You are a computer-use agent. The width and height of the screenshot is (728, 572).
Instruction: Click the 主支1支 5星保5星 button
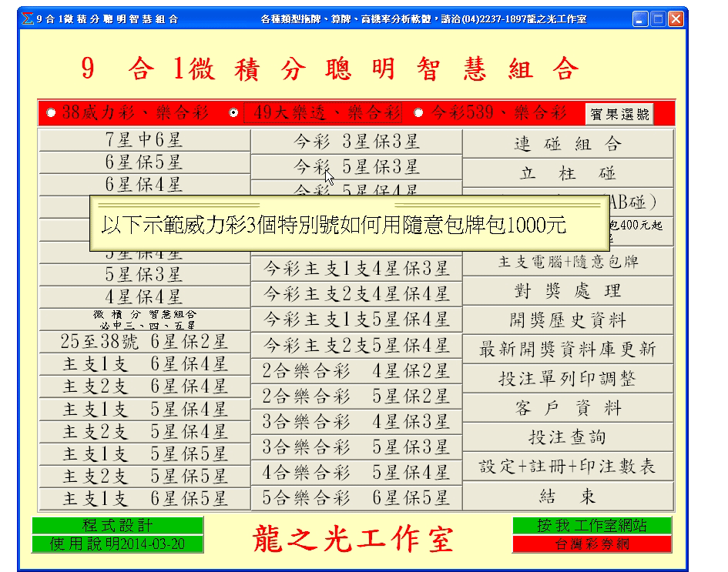tap(144, 453)
